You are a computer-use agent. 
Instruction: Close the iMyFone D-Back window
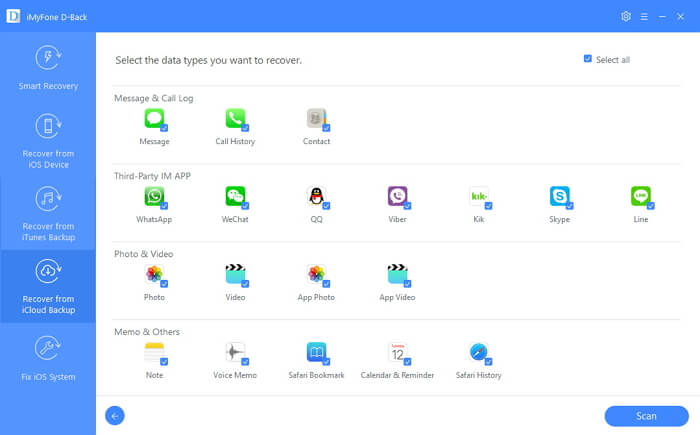tap(680, 17)
